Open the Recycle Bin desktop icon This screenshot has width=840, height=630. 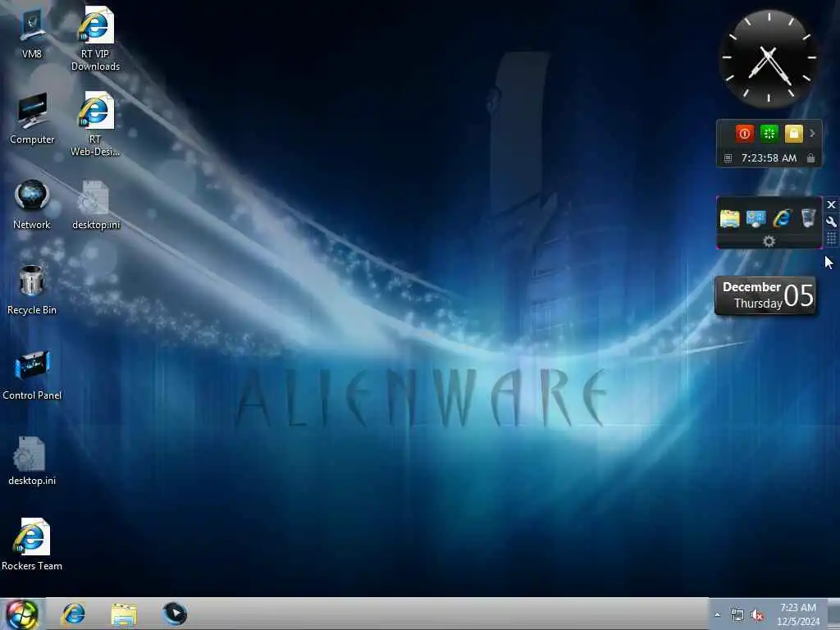pyautogui.click(x=32, y=290)
